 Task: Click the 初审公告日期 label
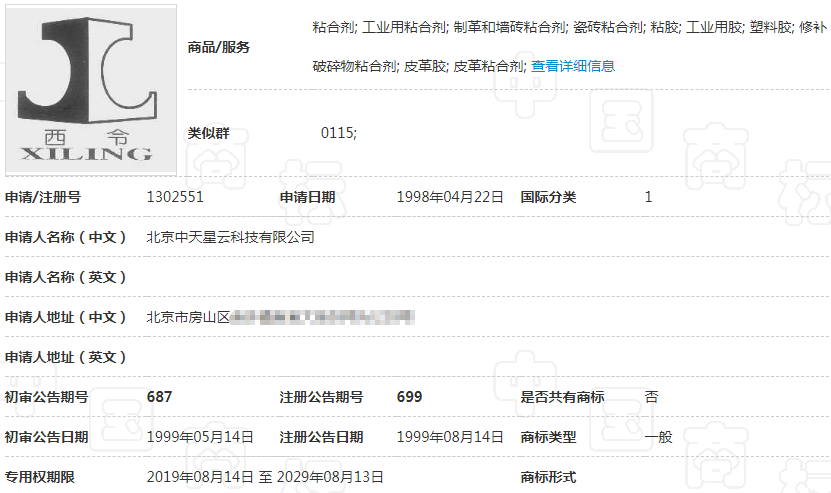pos(47,437)
